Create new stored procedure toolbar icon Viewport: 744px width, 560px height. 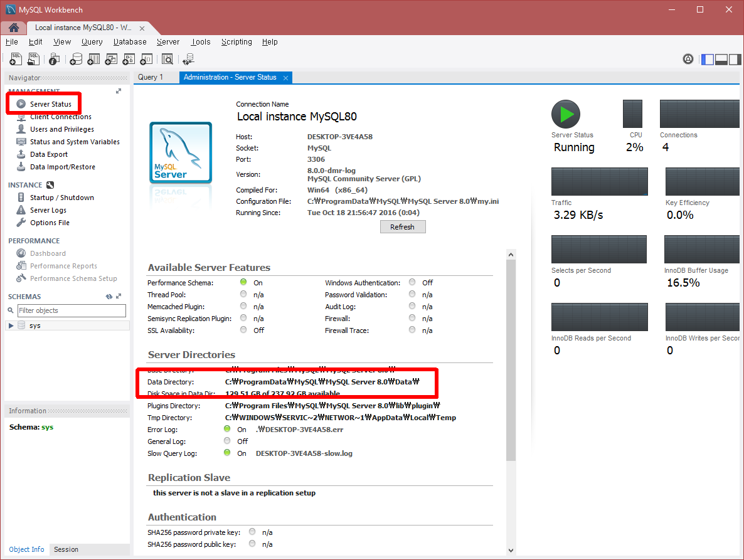pos(129,59)
